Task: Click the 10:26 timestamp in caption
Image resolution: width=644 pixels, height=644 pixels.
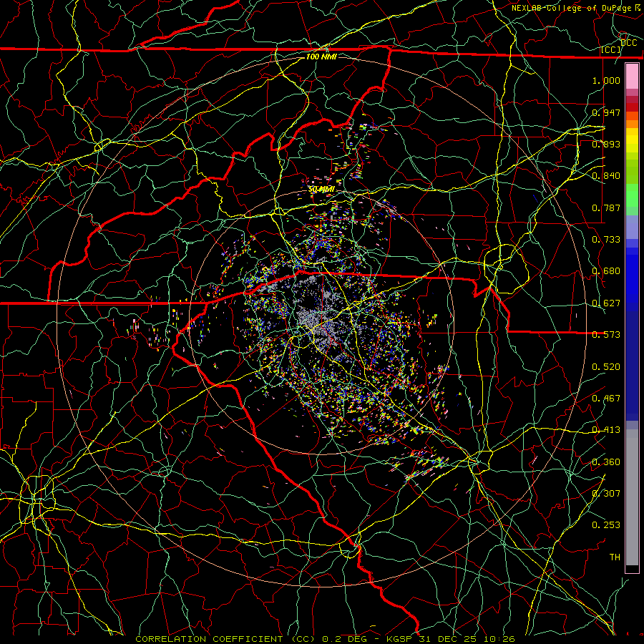Action: tap(499, 639)
